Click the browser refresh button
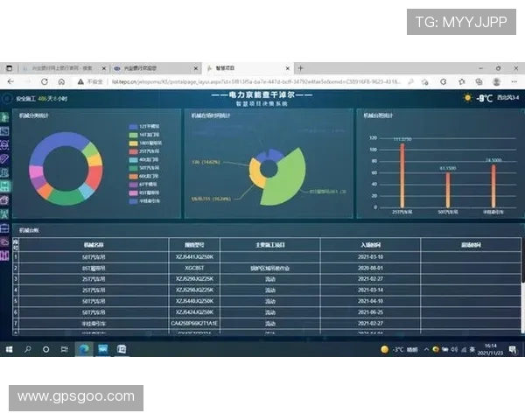 [44, 81]
